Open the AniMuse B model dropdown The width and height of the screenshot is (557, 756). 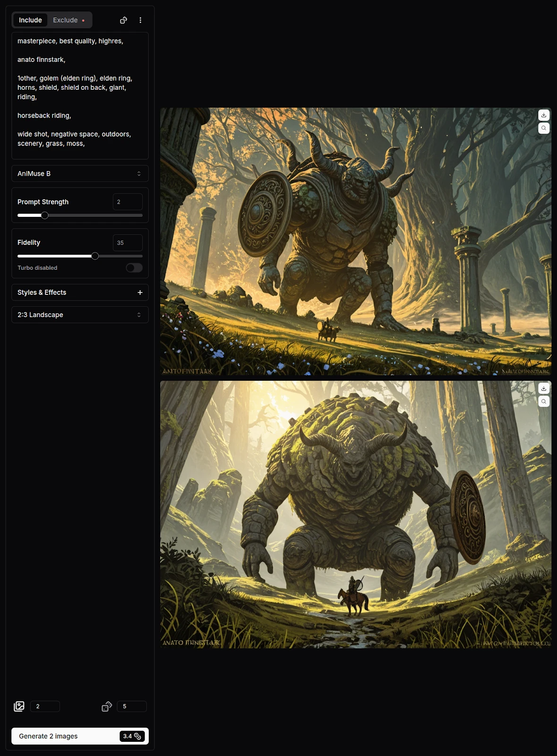pos(80,173)
